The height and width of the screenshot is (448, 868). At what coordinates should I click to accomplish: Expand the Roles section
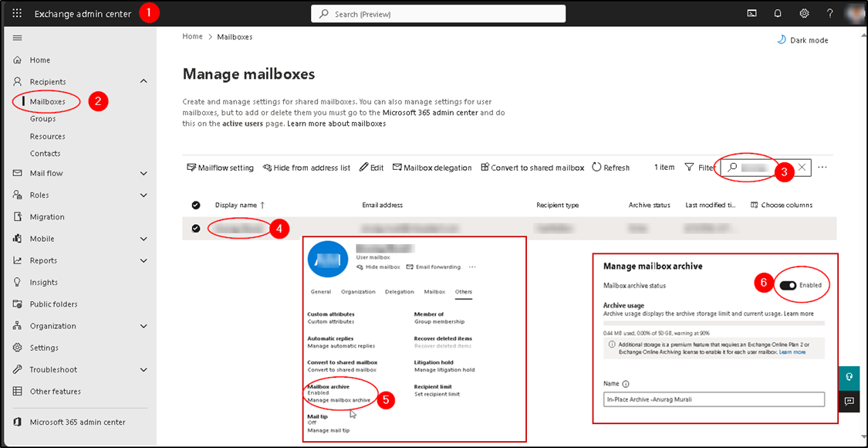tap(144, 195)
